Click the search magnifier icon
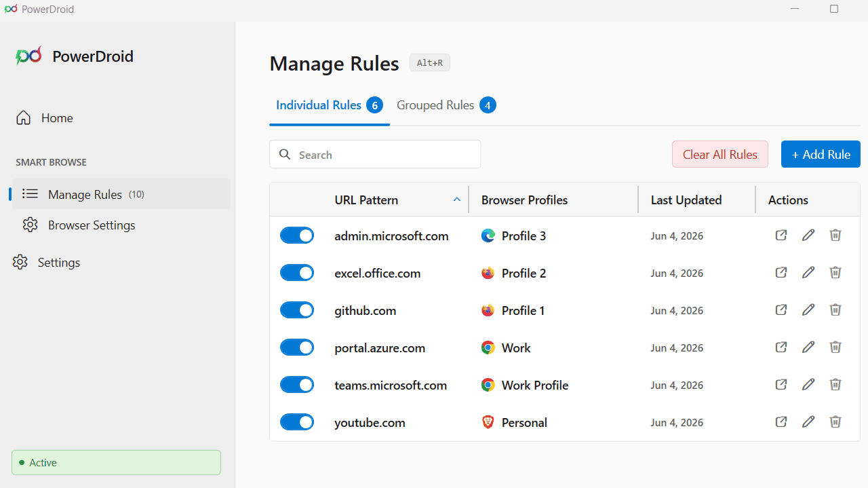Screen dimensions: 868x488 pyautogui.click(x=285, y=155)
